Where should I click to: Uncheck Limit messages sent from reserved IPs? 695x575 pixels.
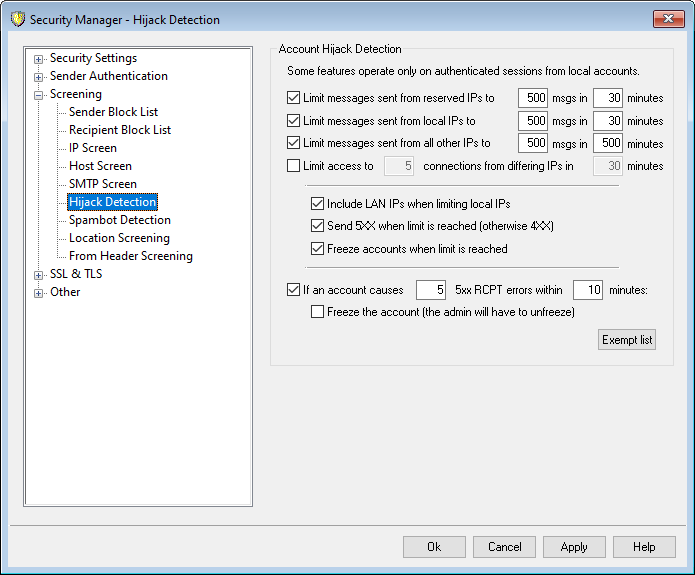[293, 98]
